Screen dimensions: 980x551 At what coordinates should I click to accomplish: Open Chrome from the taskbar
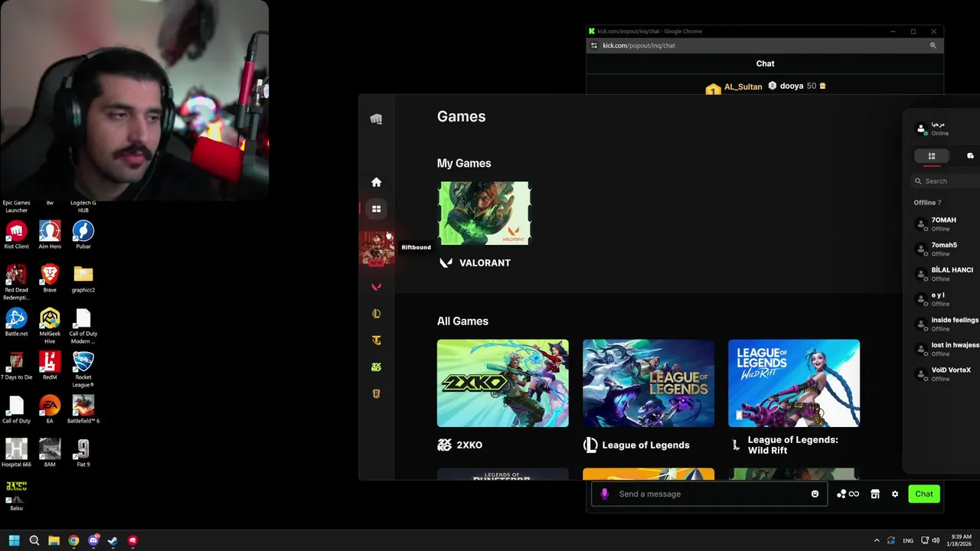(73, 540)
